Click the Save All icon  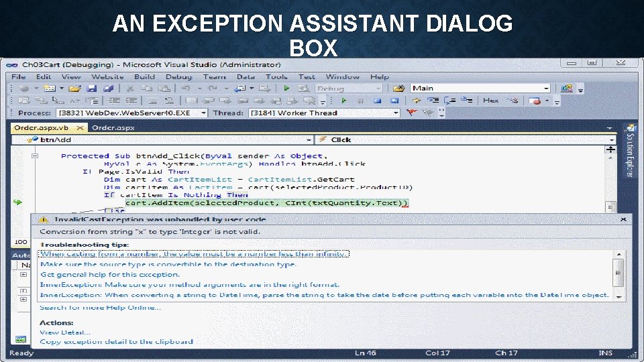click(x=108, y=88)
